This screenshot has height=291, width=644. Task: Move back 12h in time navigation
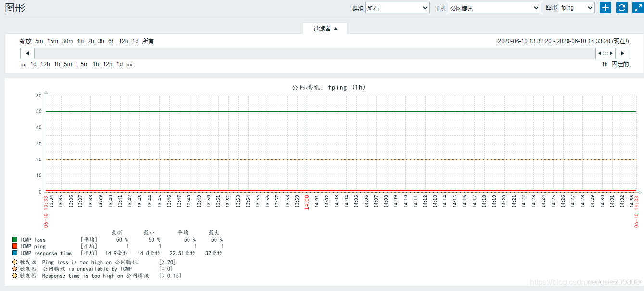tap(45, 64)
